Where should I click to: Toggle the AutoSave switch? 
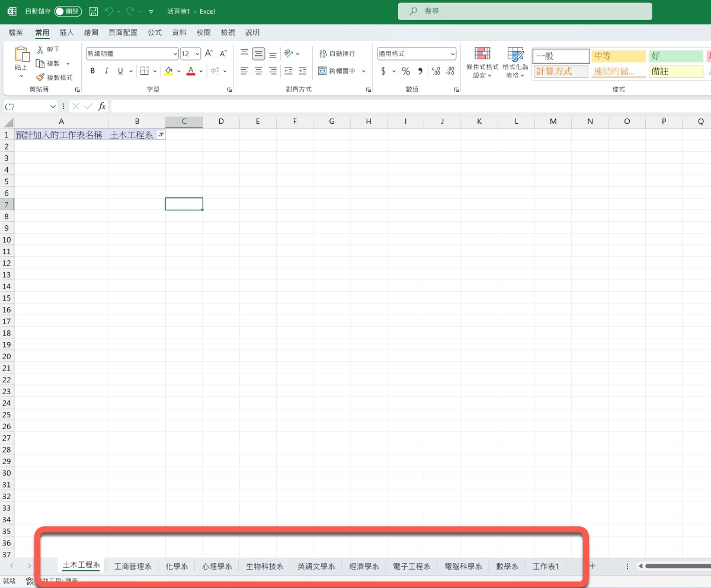(68, 11)
